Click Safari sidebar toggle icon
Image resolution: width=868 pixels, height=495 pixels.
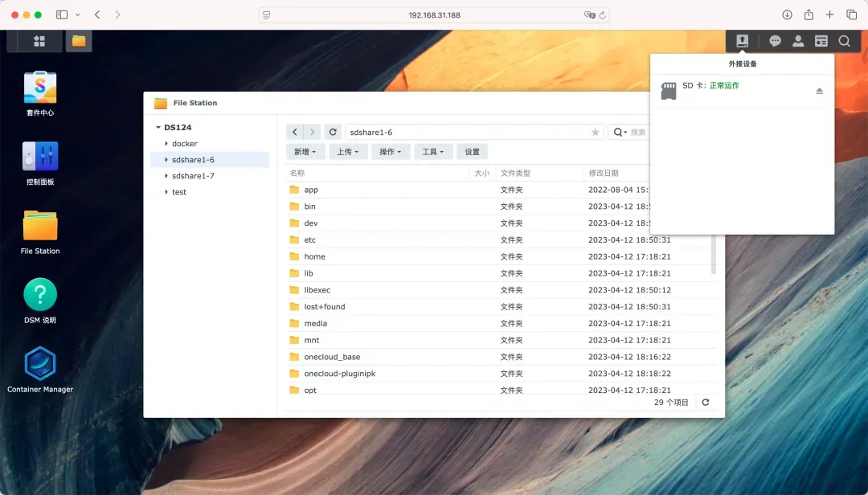62,15
